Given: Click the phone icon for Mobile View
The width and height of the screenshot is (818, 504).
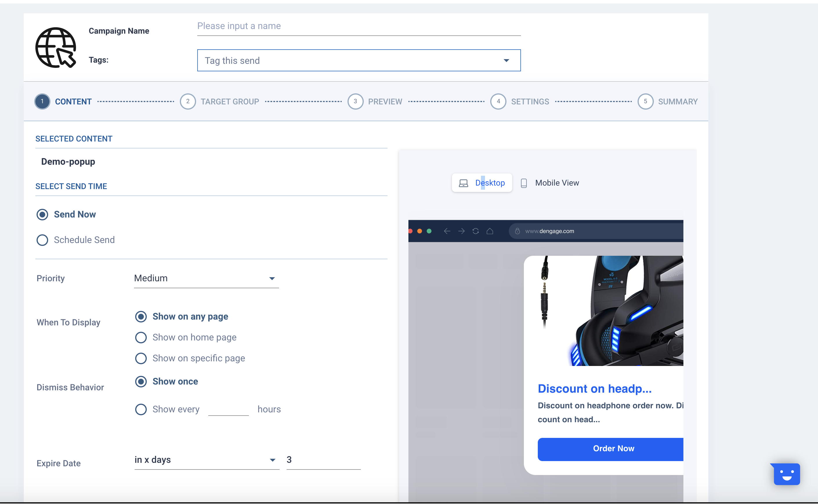Looking at the screenshot, I should point(524,183).
